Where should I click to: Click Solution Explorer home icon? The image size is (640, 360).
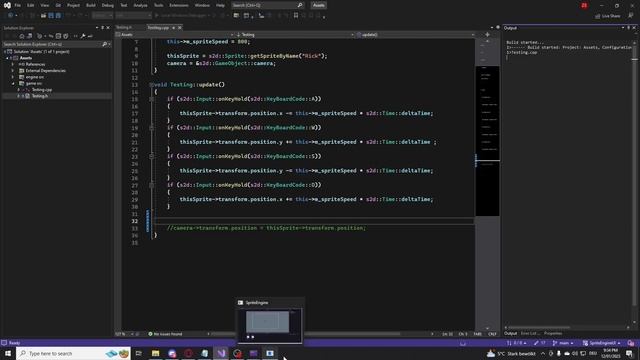point(22,36)
